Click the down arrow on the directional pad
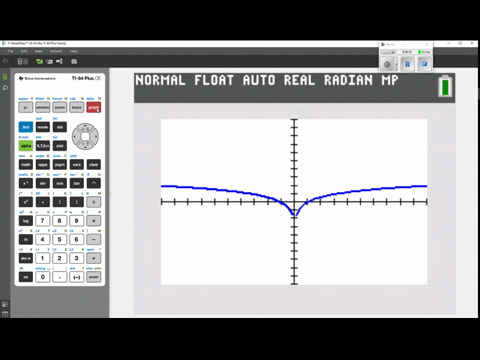Viewport: 480px width, 360px height. [85, 145]
